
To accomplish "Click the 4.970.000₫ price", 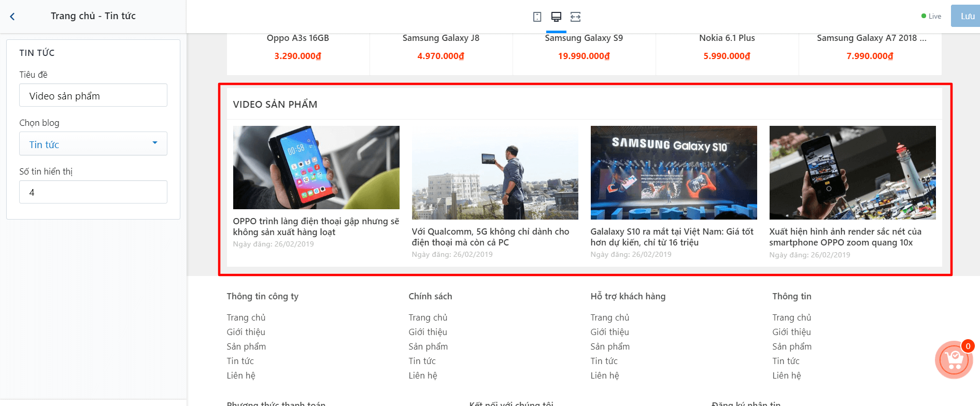I will 441,56.
